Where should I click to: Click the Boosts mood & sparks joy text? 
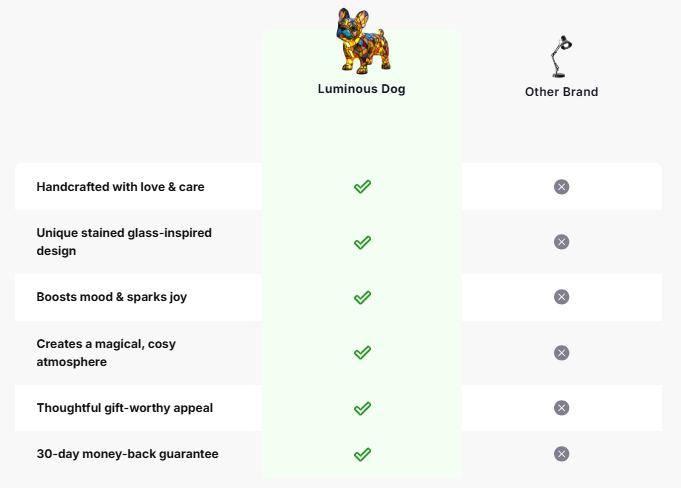[112, 297]
